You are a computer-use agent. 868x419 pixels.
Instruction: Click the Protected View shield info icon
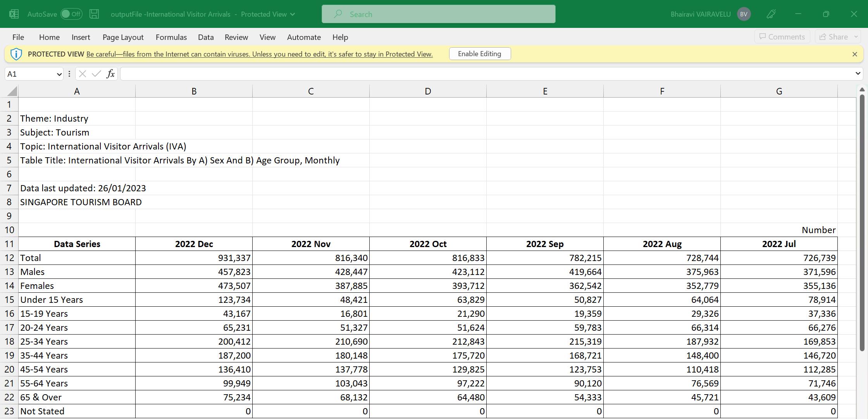click(16, 54)
